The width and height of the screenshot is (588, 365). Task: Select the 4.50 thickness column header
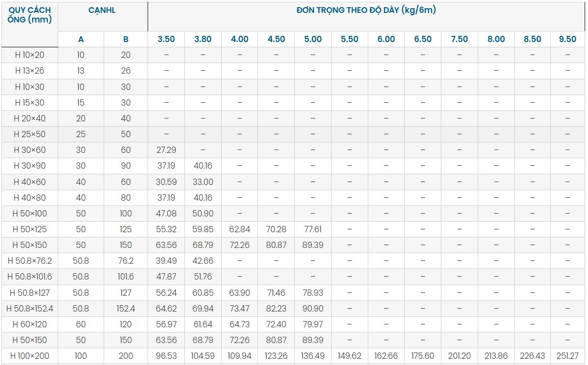[x=276, y=39]
